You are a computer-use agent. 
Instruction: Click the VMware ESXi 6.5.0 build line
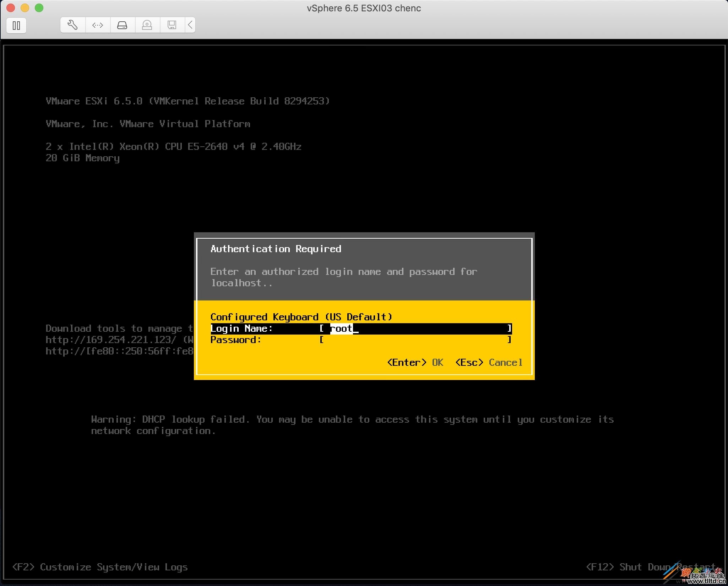point(188,101)
